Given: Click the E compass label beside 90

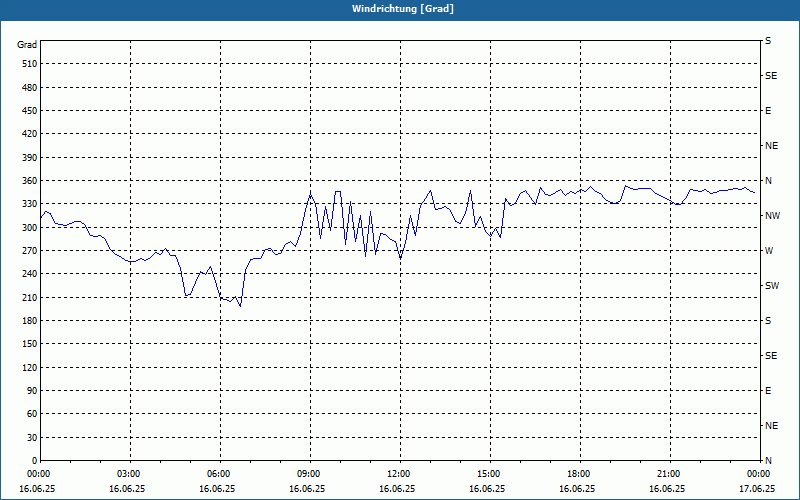Looking at the screenshot, I should click(768, 391).
